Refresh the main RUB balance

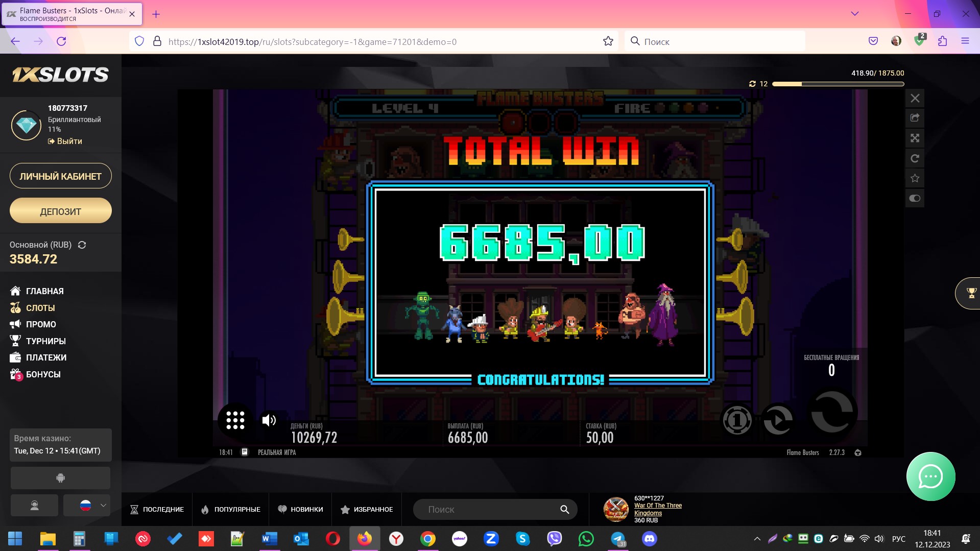tap(82, 245)
